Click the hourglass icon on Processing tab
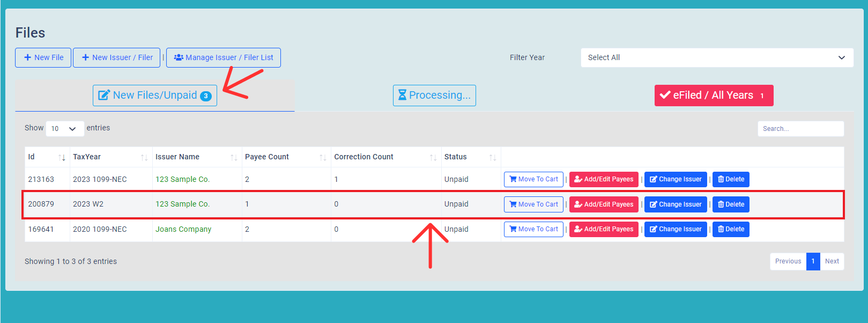 coord(402,95)
